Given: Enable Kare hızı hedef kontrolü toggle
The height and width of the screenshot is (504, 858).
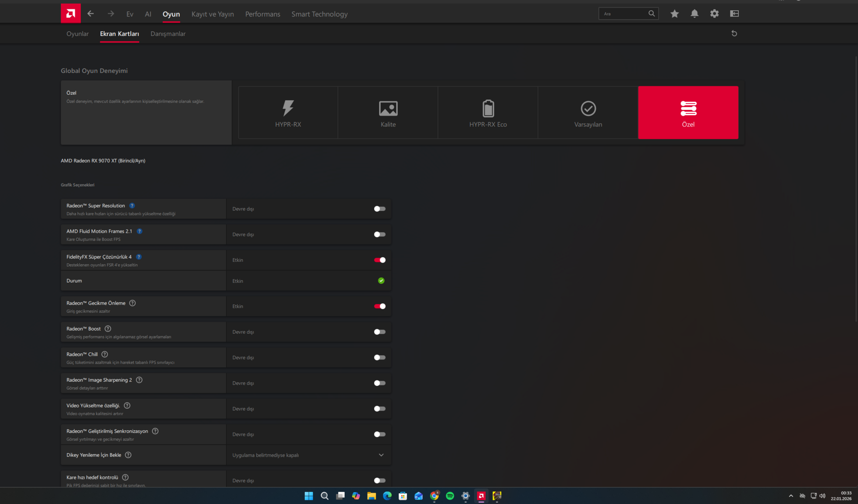Looking at the screenshot, I should pos(380,481).
